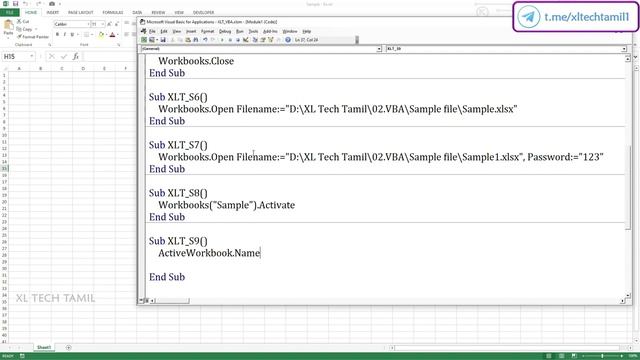This screenshot has width=640, height=360.
Task: Save workbook via Excel Quick Access save icon
Action: pyautogui.click(x=16, y=4)
